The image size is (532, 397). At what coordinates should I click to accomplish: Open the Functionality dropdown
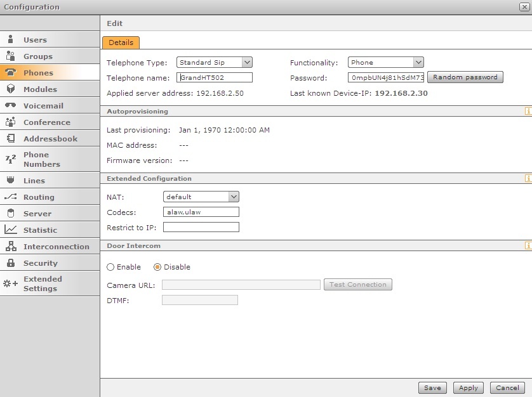(x=386, y=62)
